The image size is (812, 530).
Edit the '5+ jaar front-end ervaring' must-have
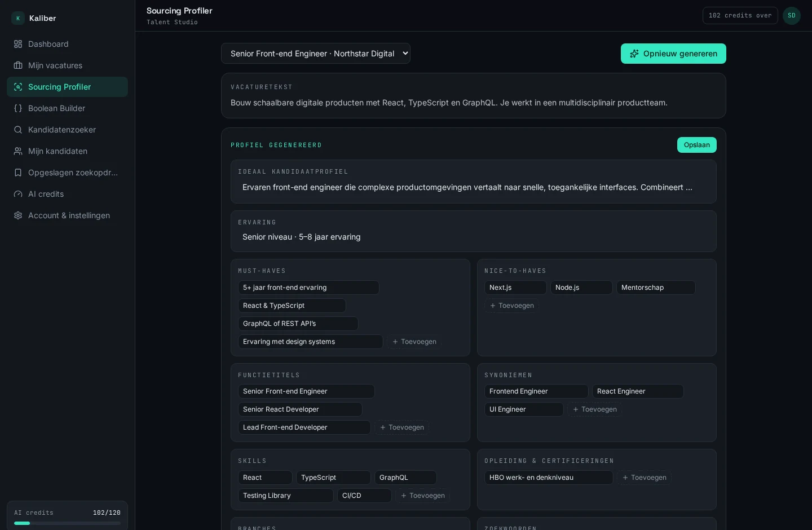coord(308,288)
